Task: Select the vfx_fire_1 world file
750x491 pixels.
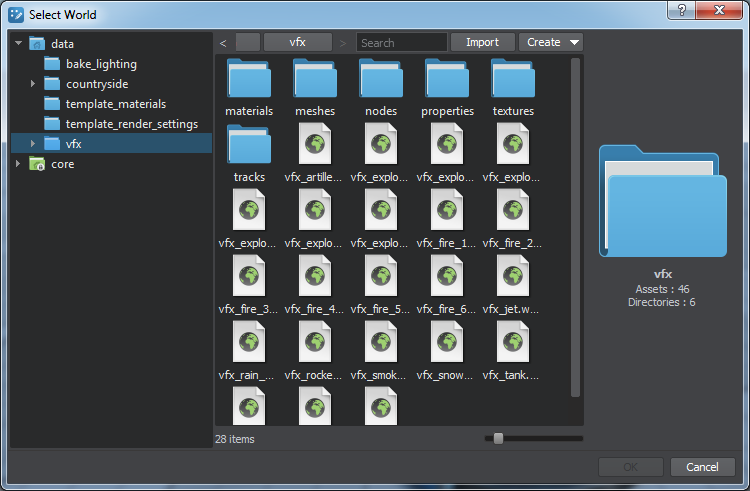Action: [x=447, y=211]
